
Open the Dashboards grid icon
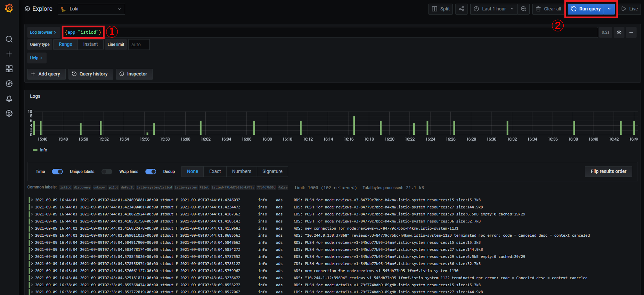point(9,69)
